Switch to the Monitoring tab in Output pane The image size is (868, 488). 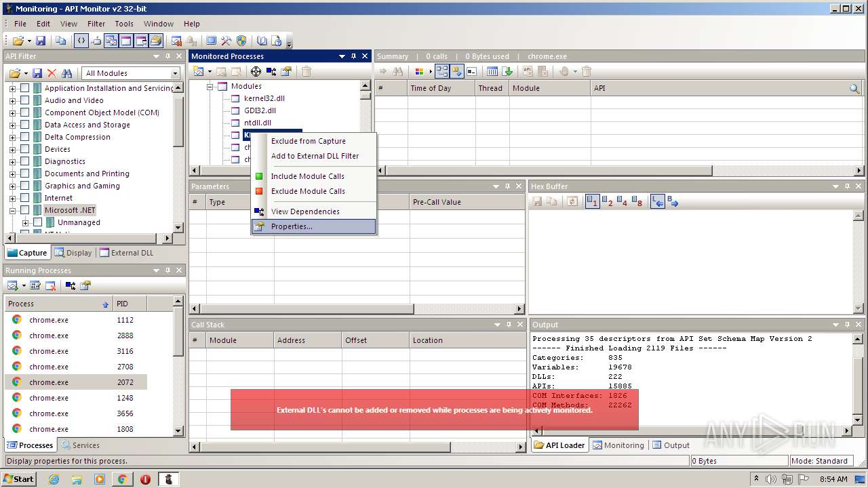coord(618,445)
